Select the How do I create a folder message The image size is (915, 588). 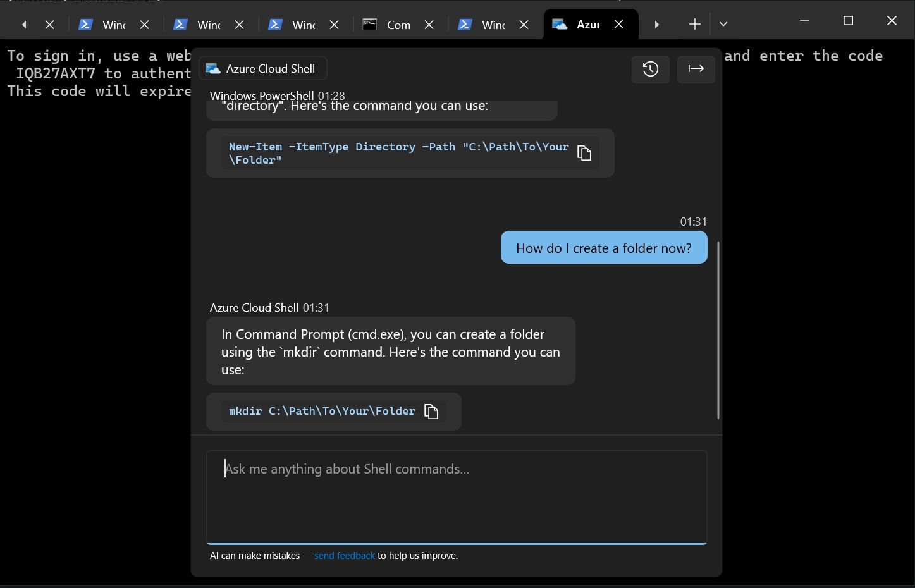[603, 247]
